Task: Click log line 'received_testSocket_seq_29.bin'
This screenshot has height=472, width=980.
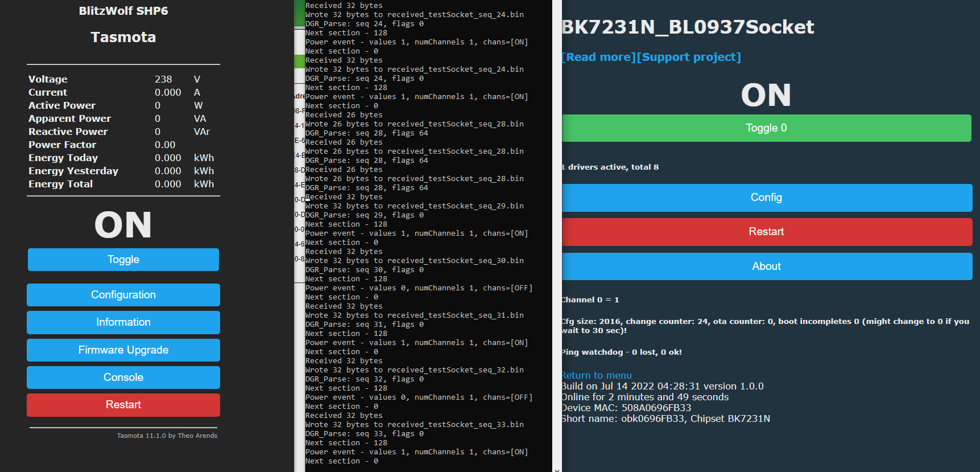Action: 415,206
